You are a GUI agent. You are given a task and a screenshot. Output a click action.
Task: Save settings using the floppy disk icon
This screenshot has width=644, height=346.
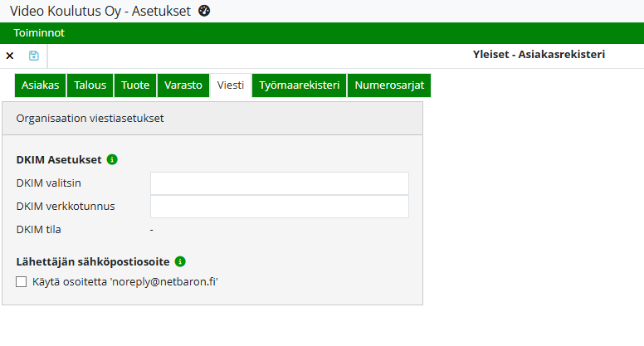click(34, 56)
